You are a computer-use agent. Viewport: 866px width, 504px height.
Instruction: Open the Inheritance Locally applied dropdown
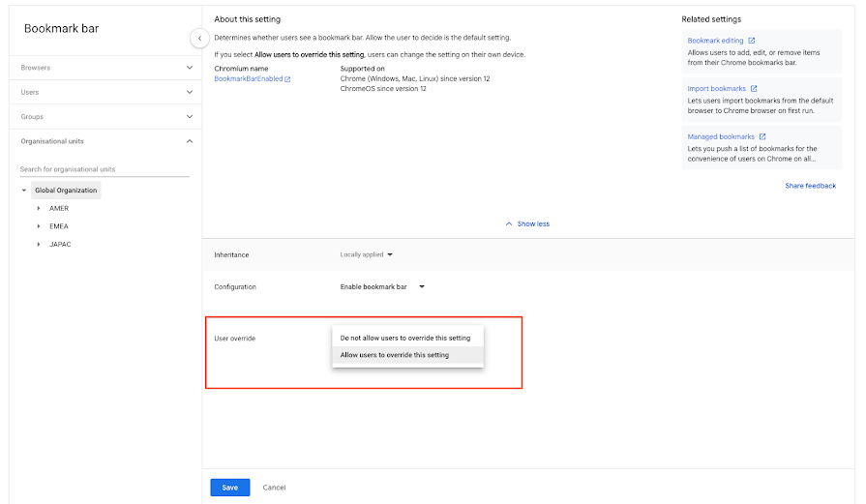(366, 254)
